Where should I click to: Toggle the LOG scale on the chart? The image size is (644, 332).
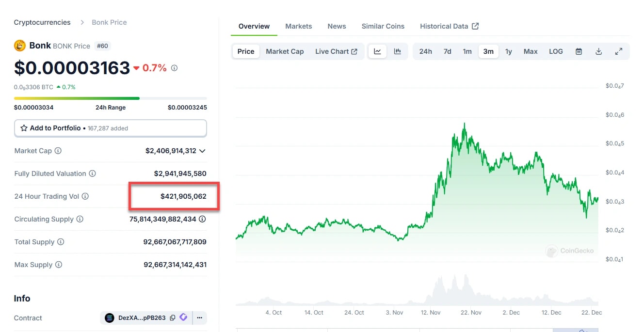coord(556,51)
